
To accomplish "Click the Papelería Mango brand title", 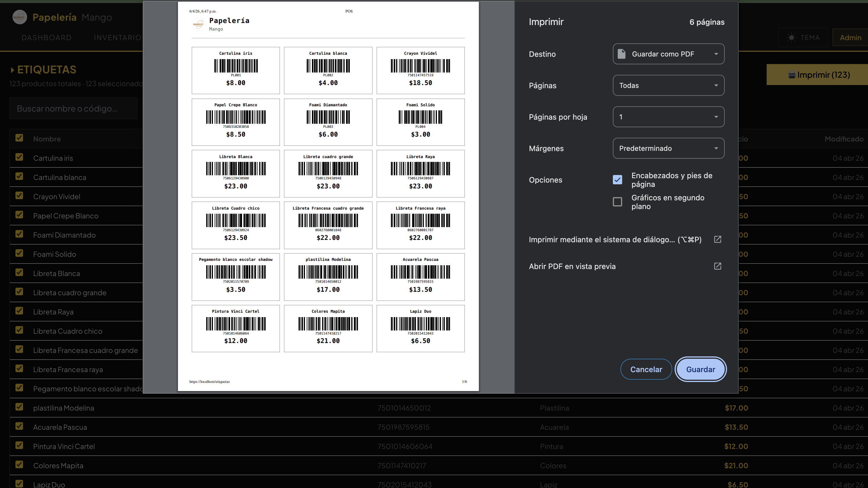I will (x=72, y=17).
